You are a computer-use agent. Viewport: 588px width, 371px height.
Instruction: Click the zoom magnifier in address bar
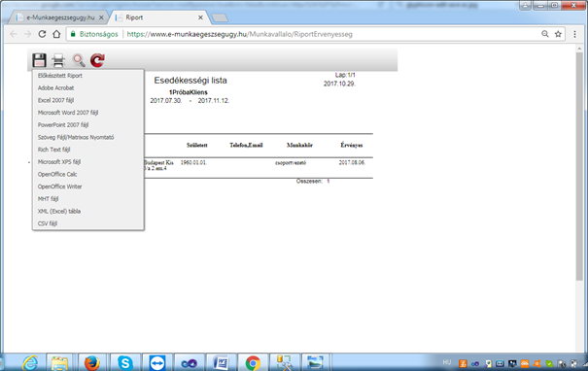pos(545,34)
